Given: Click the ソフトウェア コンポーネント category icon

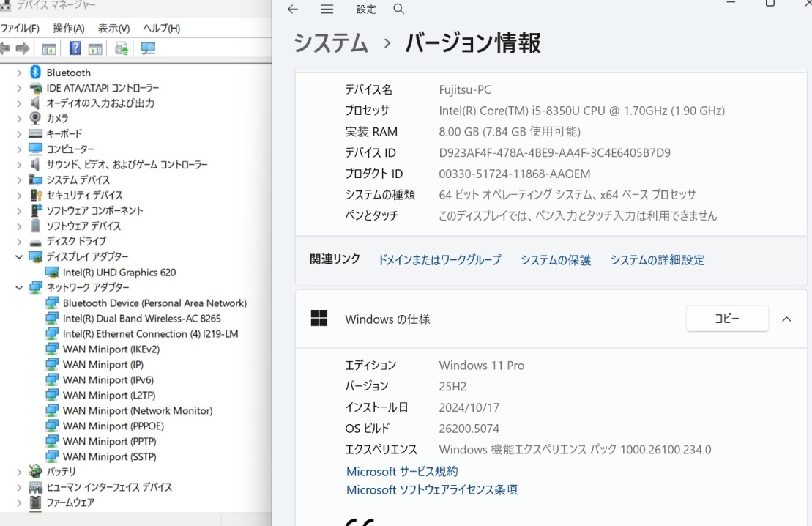Looking at the screenshot, I should [x=36, y=210].
